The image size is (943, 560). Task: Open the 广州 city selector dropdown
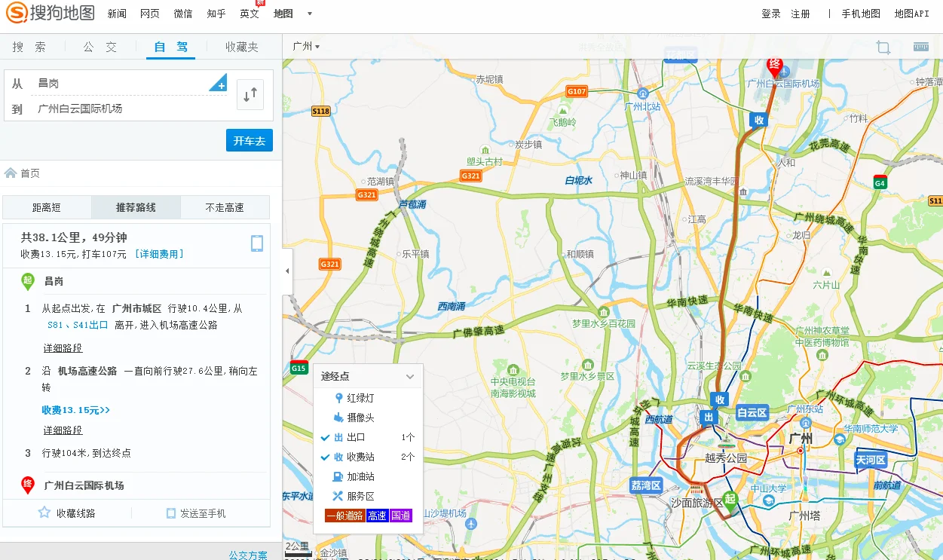coord(305,46)
